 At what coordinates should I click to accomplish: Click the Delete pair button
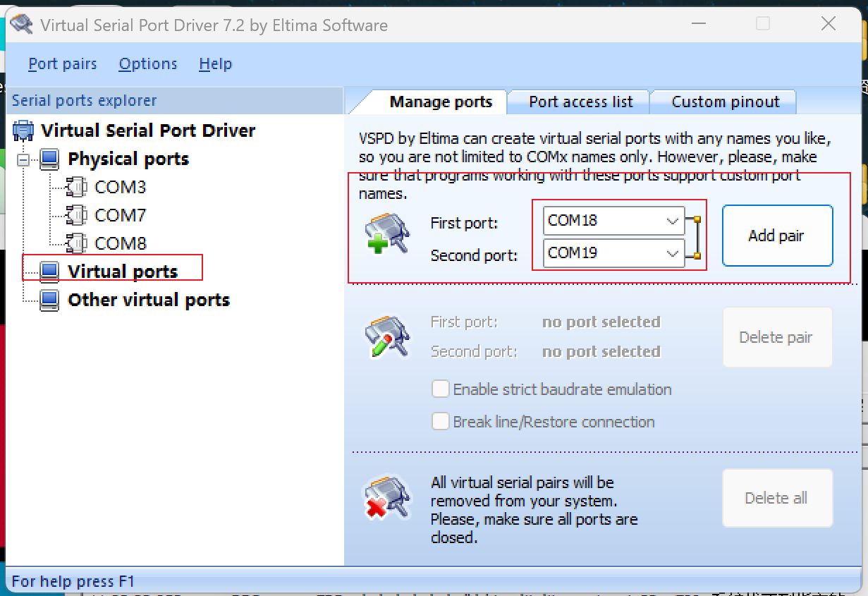click(x=777, y=337)
